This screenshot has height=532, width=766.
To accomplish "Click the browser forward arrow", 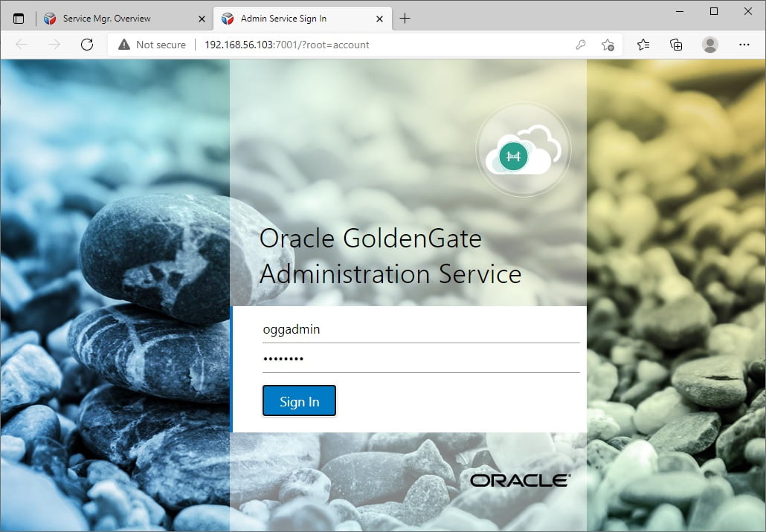I will pos(54,45).
